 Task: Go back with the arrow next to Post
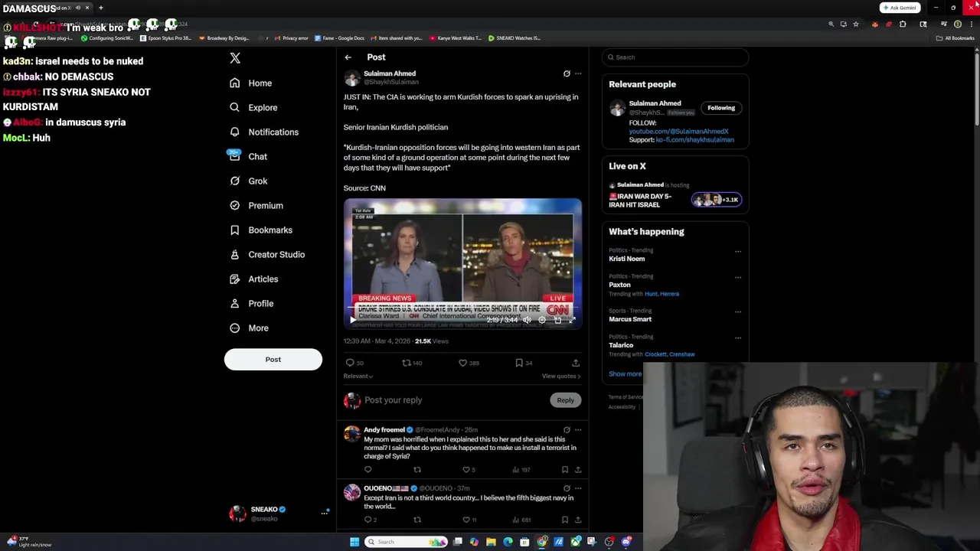[x=348, y=57]
